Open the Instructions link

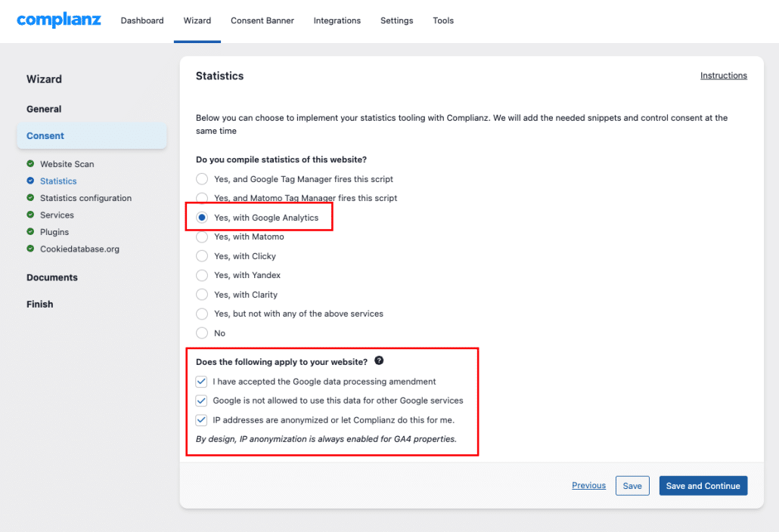[x=723, y=76]
